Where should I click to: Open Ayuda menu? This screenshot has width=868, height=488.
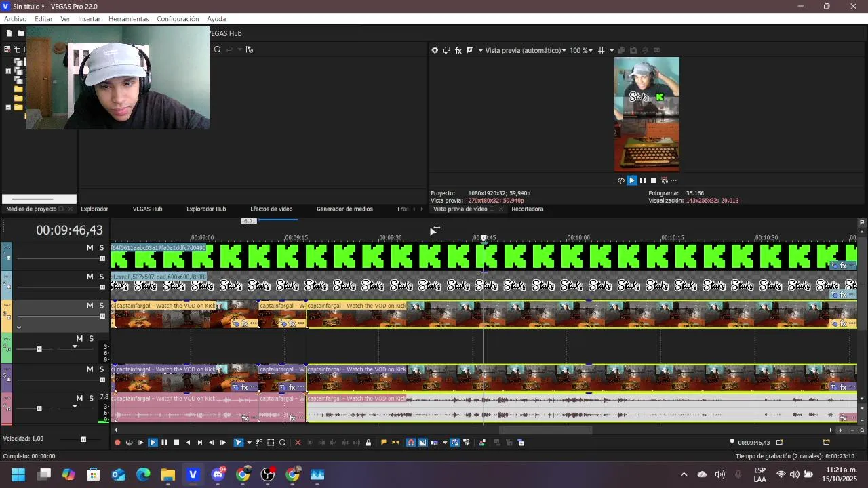[x=216, y=19]
